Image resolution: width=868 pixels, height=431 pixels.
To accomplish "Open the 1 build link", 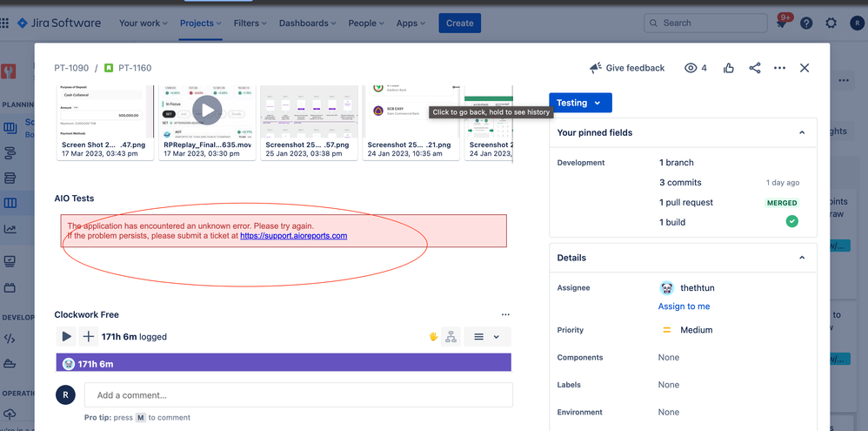I will [672, 222].
